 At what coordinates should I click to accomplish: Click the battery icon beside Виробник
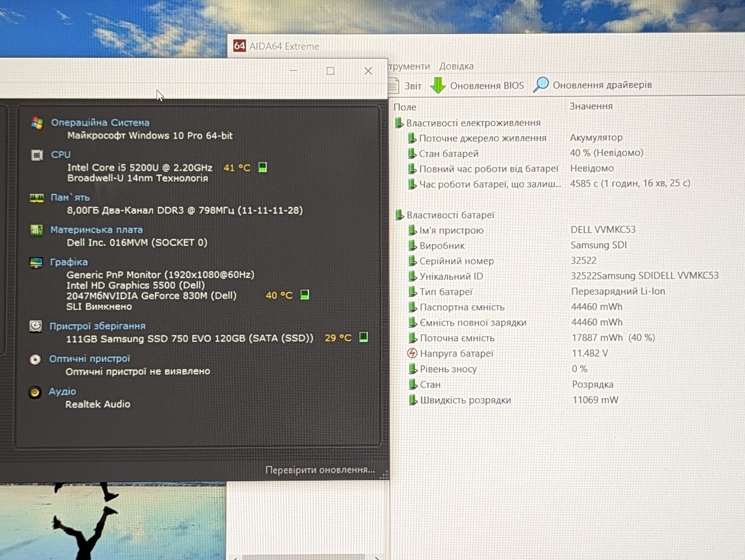click(x=412, y=246)
